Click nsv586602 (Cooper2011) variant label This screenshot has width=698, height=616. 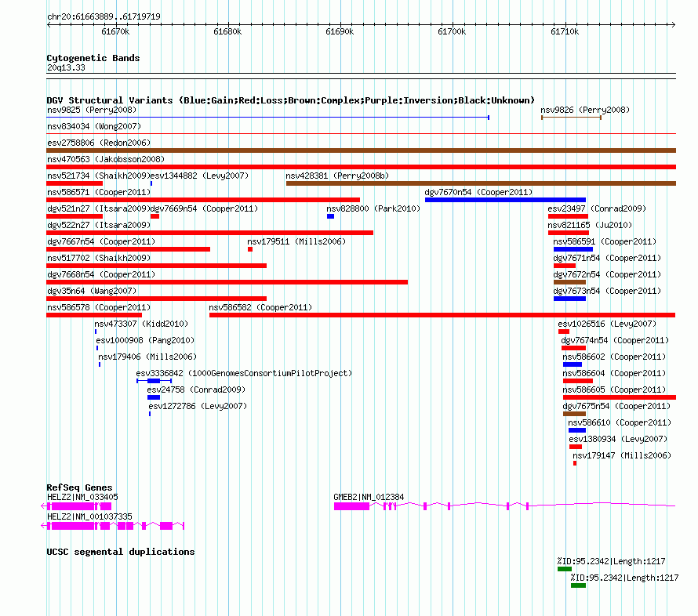(614, 357)
